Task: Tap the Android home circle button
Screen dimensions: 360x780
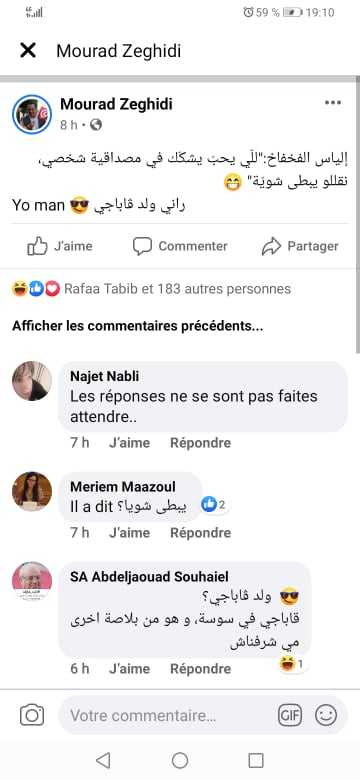Action: 180,760
